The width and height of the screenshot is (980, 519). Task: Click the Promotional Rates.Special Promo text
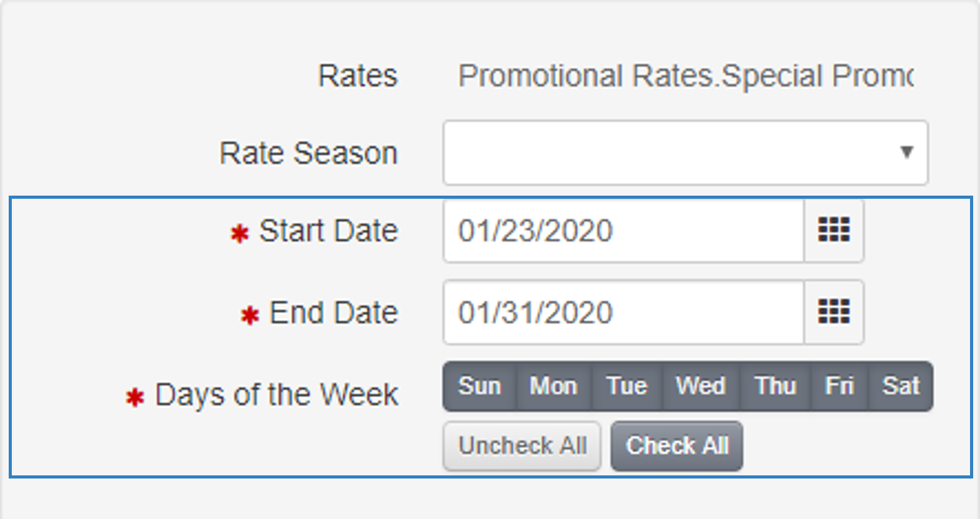[686, 77]
